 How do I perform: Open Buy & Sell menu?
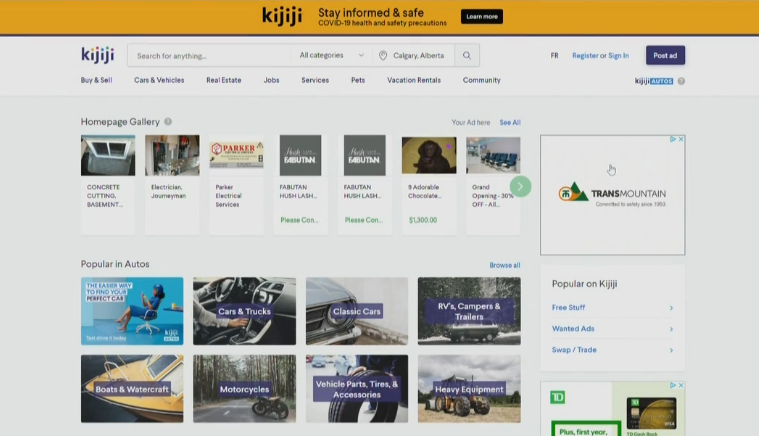(x=96, y=80)
